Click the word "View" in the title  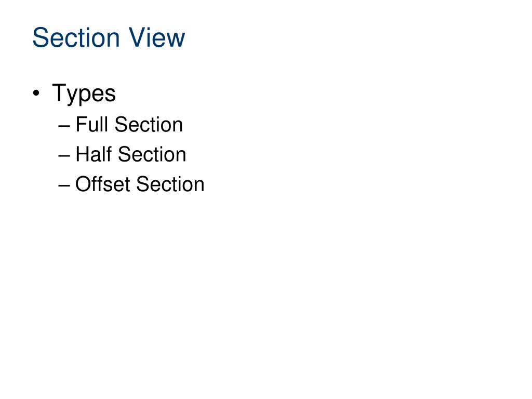click(x=157, y=37)
